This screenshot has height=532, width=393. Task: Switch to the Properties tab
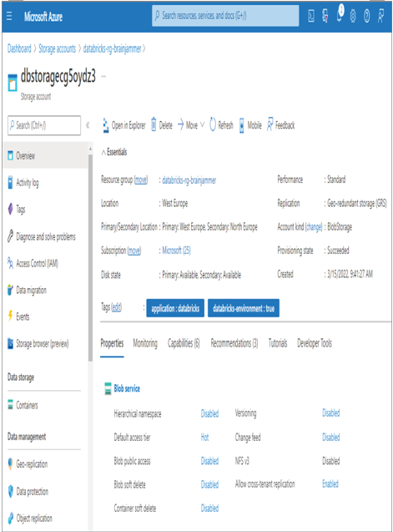pyautogui.click(x=112, y=343)
